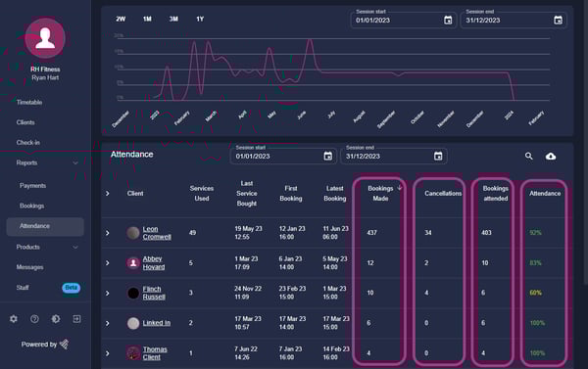Open calendar picker for chart session start

coord(448,21)
